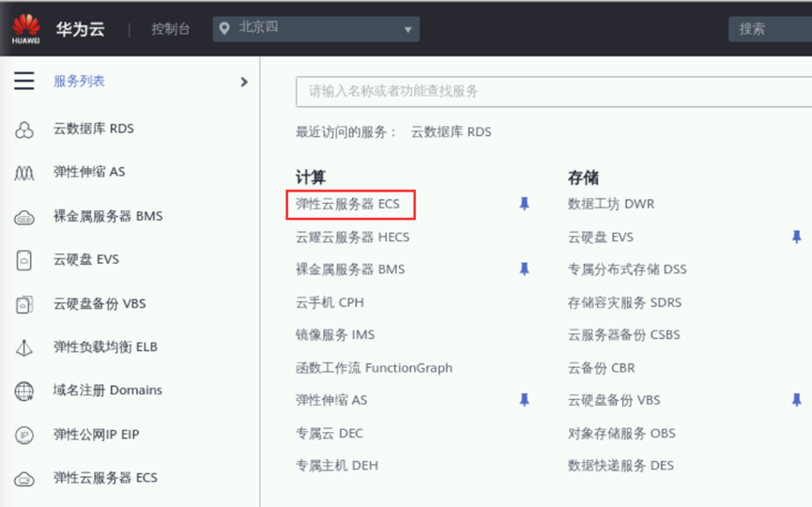The height and width of the screenshot is (507, 812).
Task: Open 镜像服务 IMS service
Action: click(x=335, y=334)
